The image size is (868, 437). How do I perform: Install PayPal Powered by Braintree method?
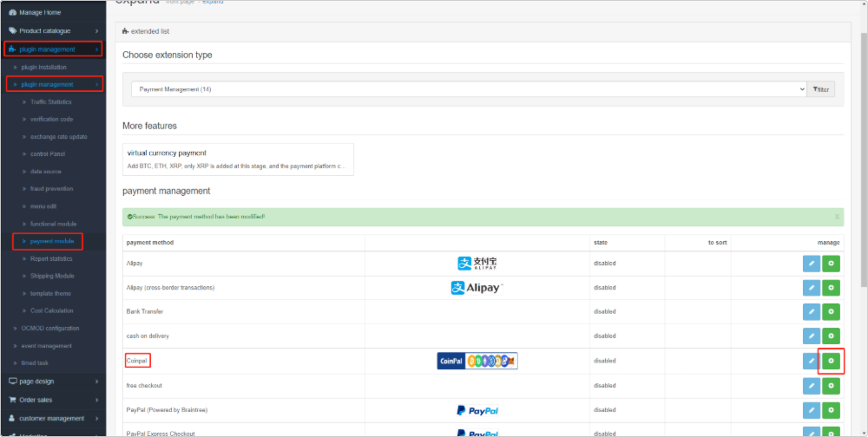coord(831,410)
